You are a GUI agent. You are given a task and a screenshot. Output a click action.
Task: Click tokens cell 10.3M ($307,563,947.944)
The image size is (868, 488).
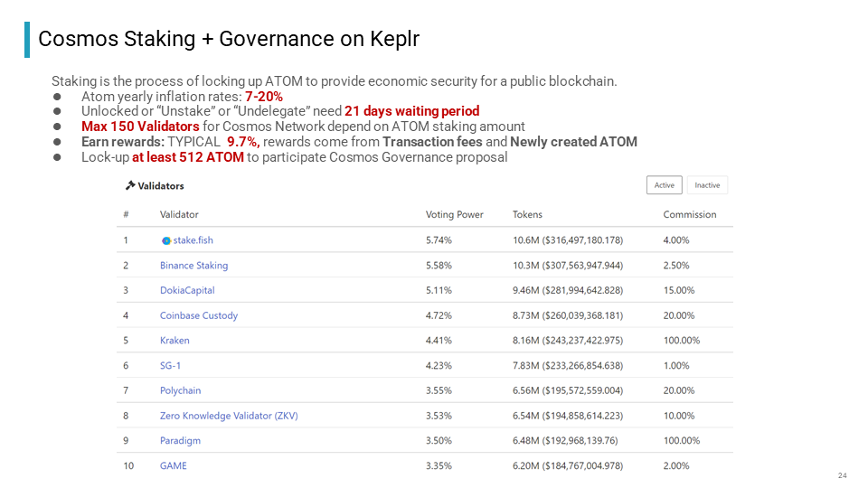point(568,266)
